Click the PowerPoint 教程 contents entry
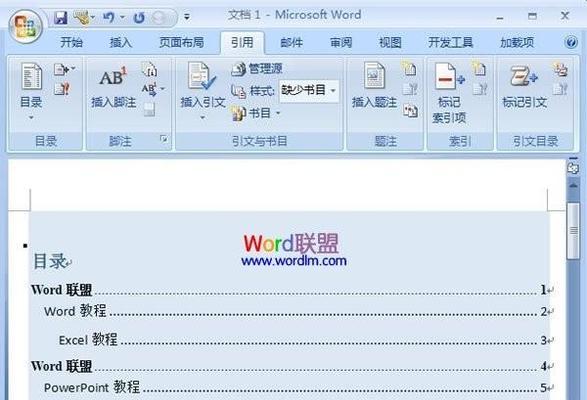The image size is (587, 400). [296, 387]
